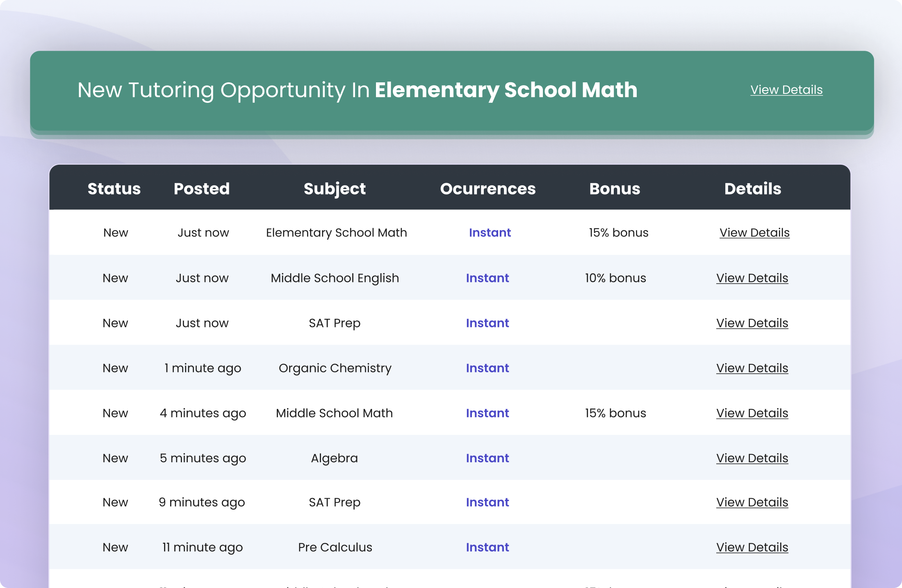View details for Elementary School Math row

click(754, 233)
